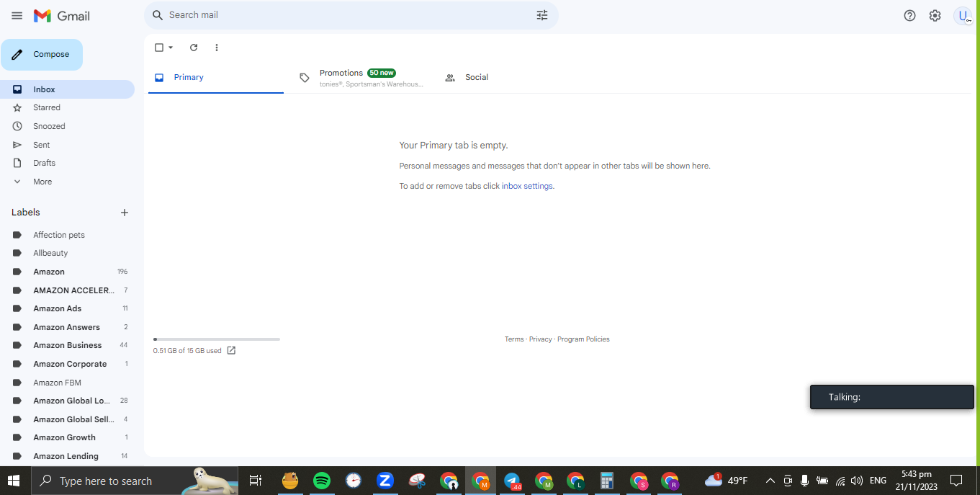Screen dimensions: 980x495
Task: Open the three-dot more options menu
Action: click(217, 48)
